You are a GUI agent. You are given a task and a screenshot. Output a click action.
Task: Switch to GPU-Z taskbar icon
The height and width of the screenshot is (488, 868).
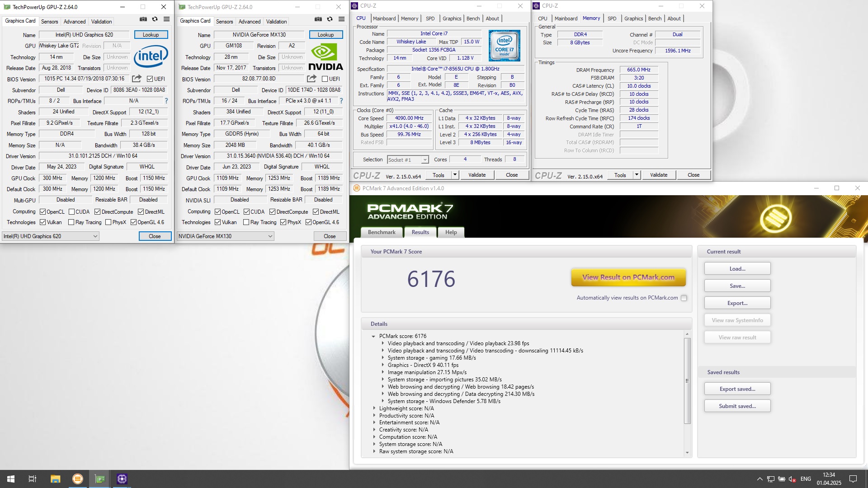(100, 479)
